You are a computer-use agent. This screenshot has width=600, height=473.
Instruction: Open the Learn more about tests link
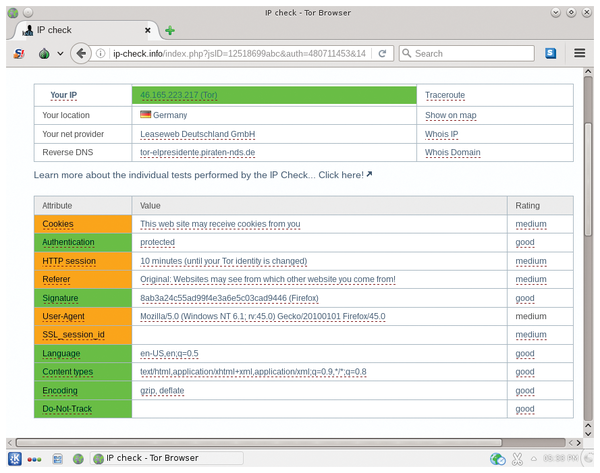[x=203, y=175]
